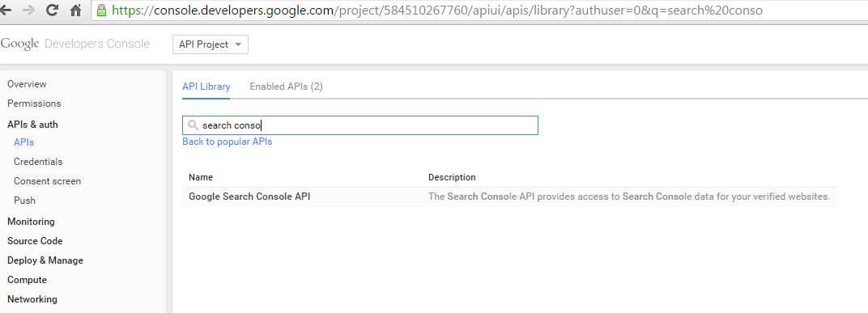
Task: Open Permissions in the sidebar
Action: click(34, 104)
